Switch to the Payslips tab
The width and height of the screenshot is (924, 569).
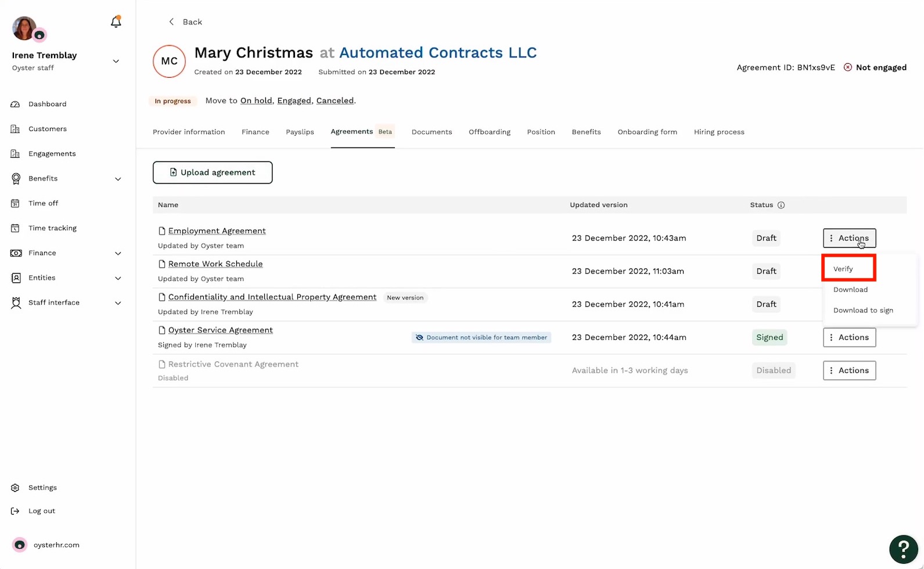300,132
